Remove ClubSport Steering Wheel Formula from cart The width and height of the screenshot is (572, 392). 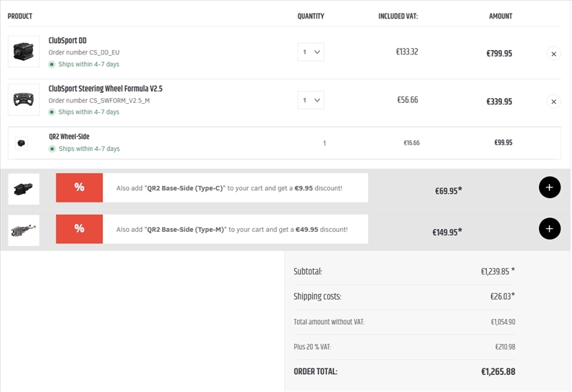[x=553, y=102]
